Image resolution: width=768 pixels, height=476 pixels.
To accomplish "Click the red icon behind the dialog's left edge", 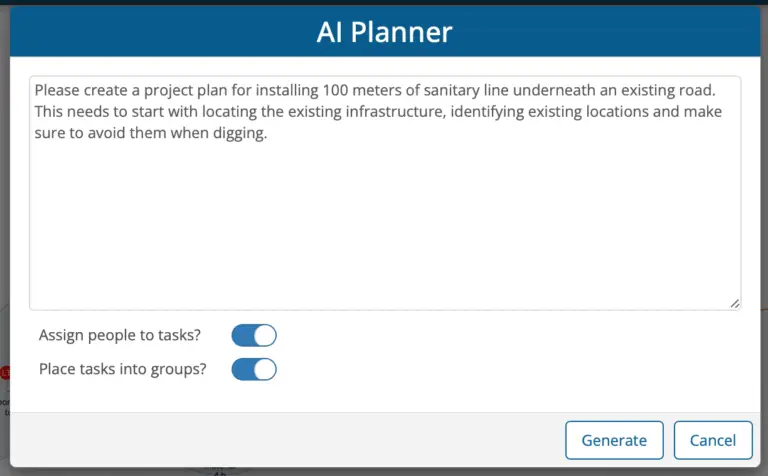I will [4, 373].
